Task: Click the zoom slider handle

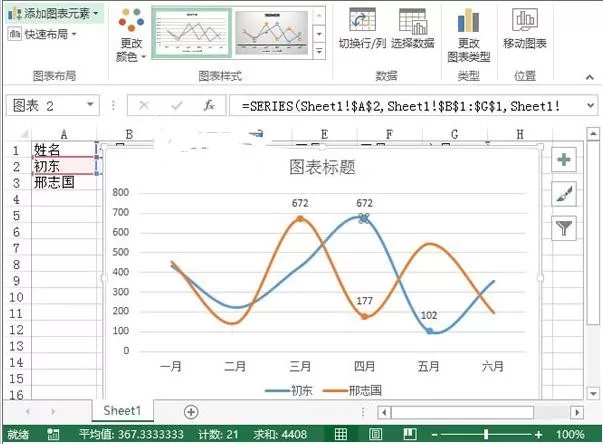Action: [486, 434]
